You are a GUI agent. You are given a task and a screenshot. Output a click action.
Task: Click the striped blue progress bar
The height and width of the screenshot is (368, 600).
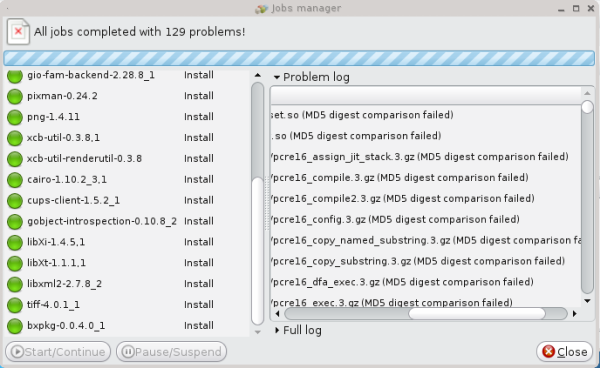point(299,58)
